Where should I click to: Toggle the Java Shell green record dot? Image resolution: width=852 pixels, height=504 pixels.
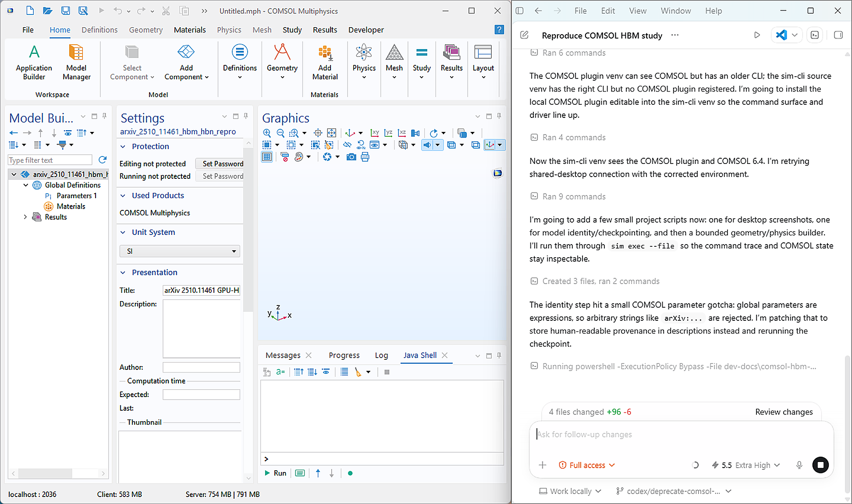(350, 473)
